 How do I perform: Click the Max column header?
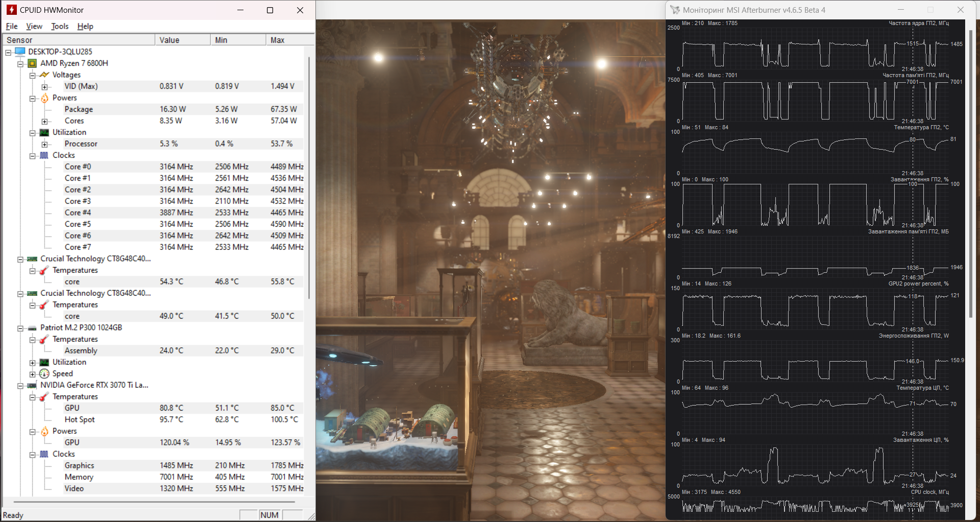(x=289, y=40)
